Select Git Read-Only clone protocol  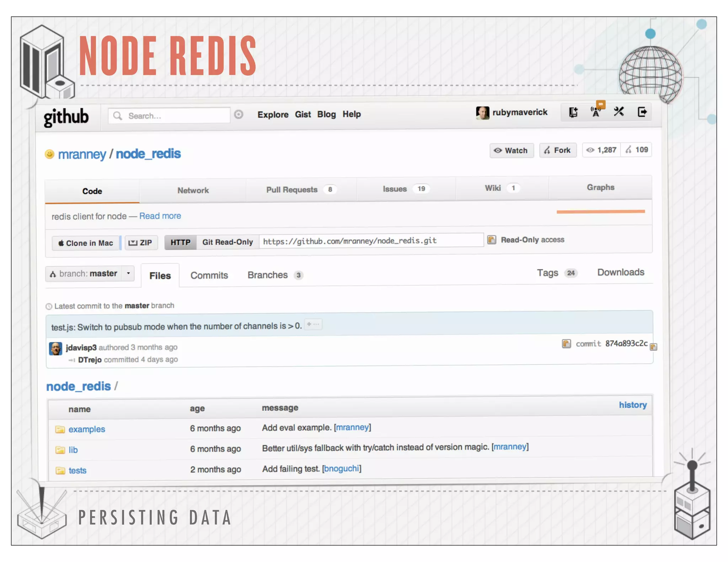coord(227,242)
